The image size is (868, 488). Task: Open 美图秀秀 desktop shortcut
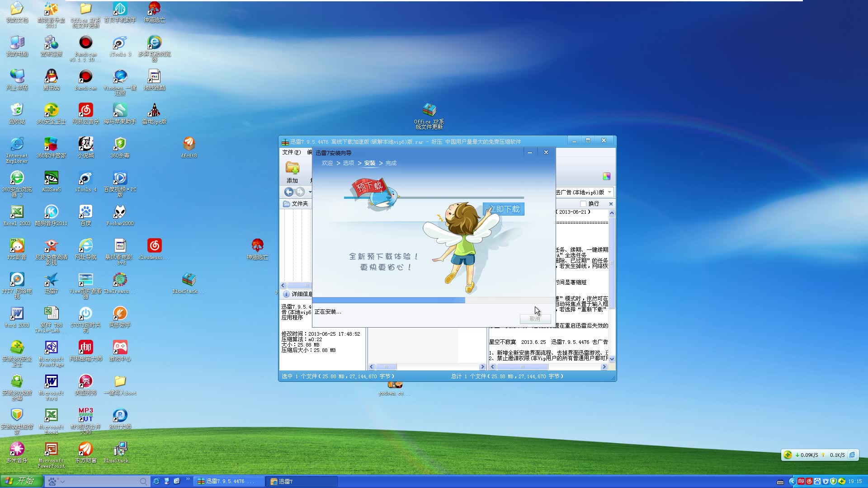(85, 385)
